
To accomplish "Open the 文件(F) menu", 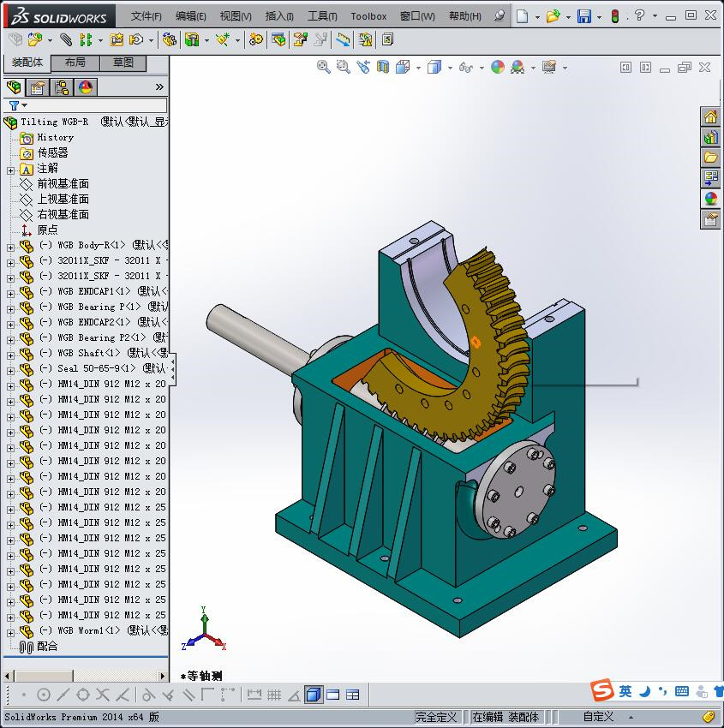I will pyautogui.click(x=146, y=16).
